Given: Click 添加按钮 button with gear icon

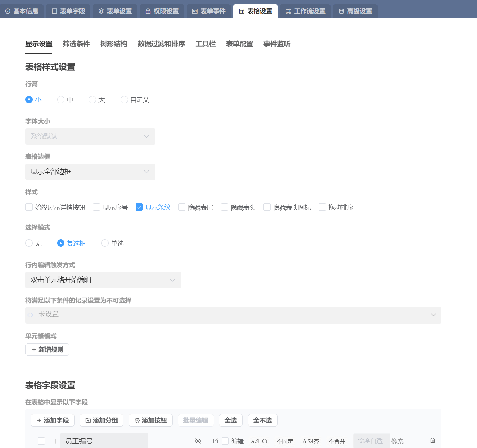Looking at the screenshot, I should pyautogui.click(x=150, y=420).
